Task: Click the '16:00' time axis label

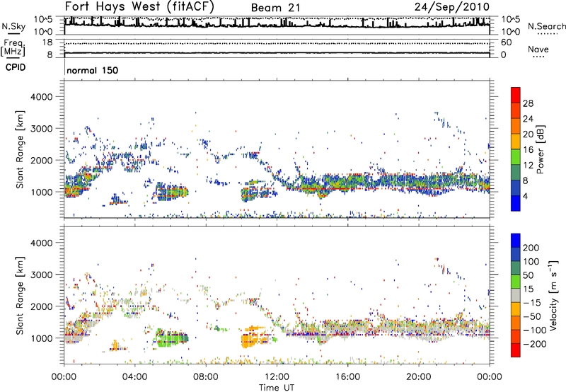Action: (347, 377)
